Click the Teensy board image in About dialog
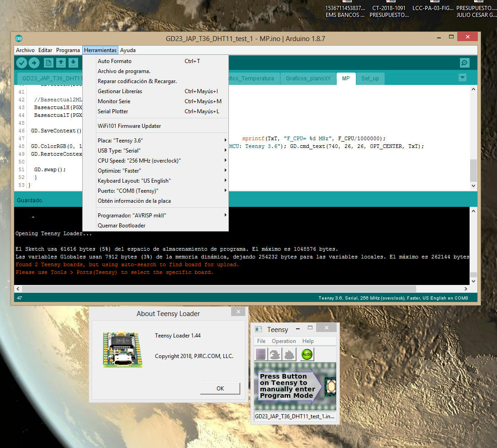 point(123,349)
